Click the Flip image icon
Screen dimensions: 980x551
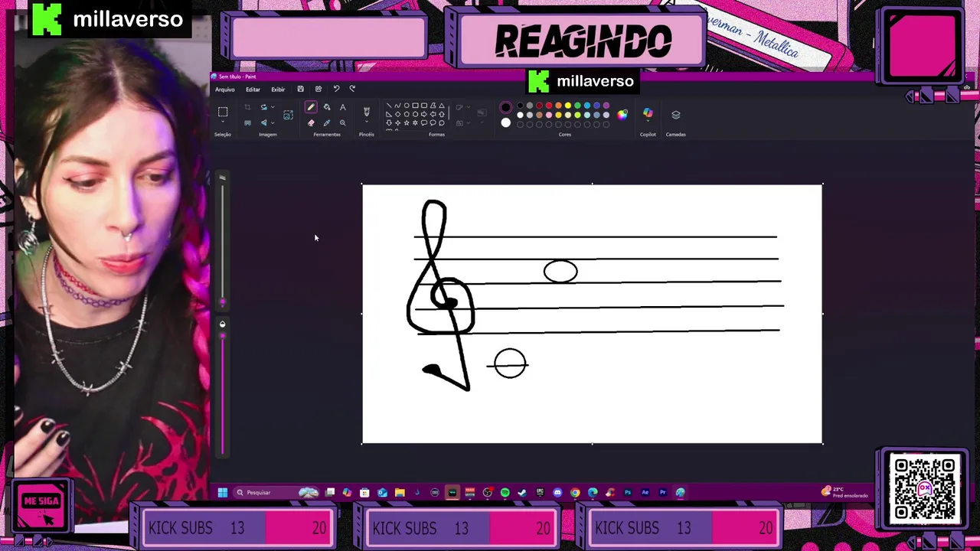264,123
